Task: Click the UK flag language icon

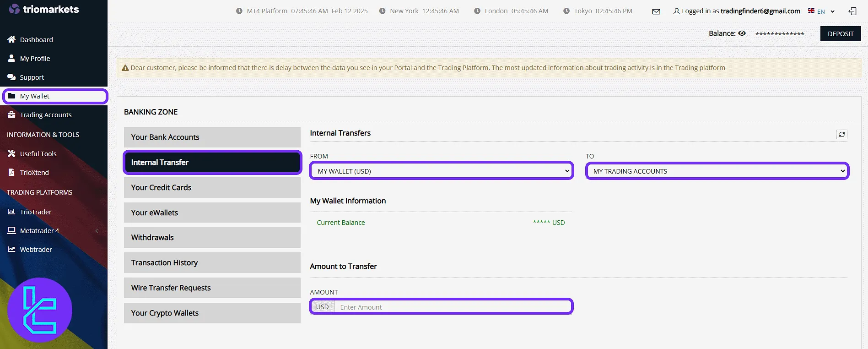Action: tap(811, 11)
